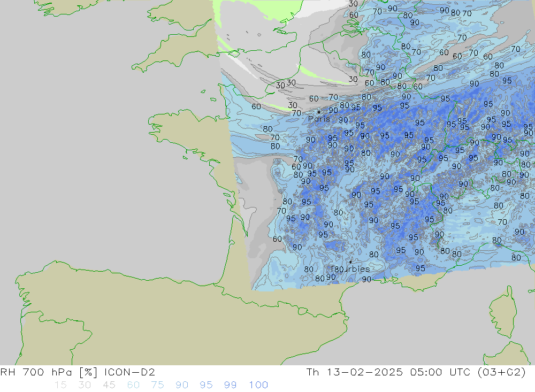Click the 'RH 700 hPa [%]' title text

coord(49,372)
